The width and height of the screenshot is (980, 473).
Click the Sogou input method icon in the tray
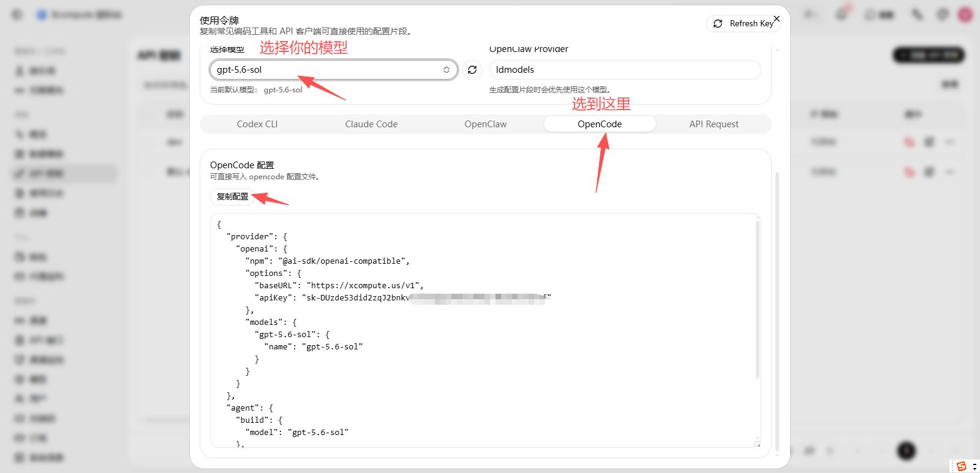click(x=962, y=466)
